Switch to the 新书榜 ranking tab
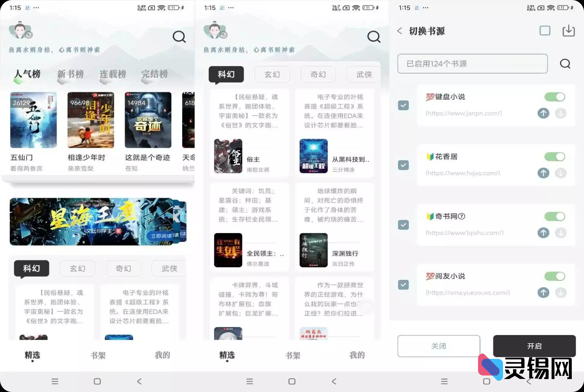Image resolution: width=584 pixels, height=392 pixels. (70, 74)
